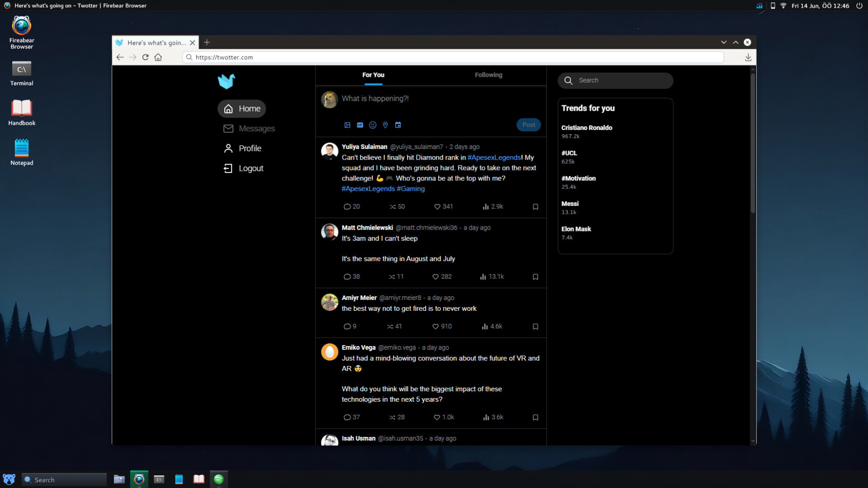Schedule the post with the calendar icon
Image resolution: width=868 pixels, height=488 pixels.
coord(398,125)
